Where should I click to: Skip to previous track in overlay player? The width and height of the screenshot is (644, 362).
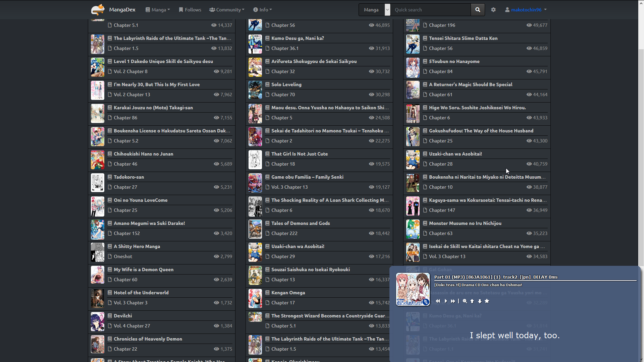pyautogui.click(x=438, y=301)
